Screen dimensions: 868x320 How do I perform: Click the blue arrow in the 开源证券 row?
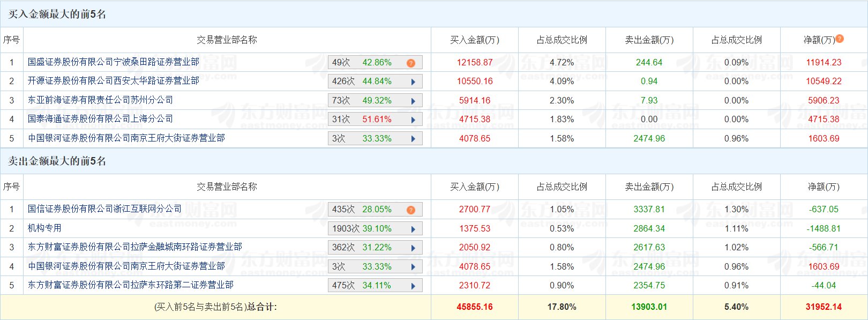[x=413, y=82]
